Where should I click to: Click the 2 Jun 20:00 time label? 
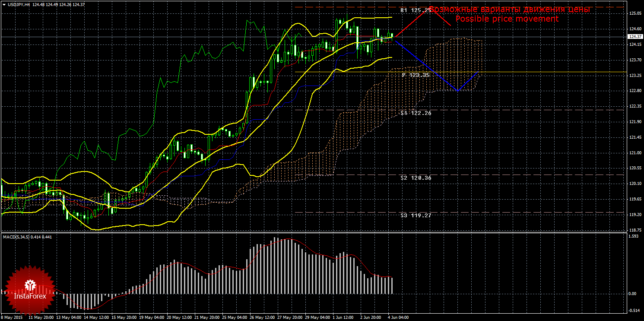tap(371, 318)
